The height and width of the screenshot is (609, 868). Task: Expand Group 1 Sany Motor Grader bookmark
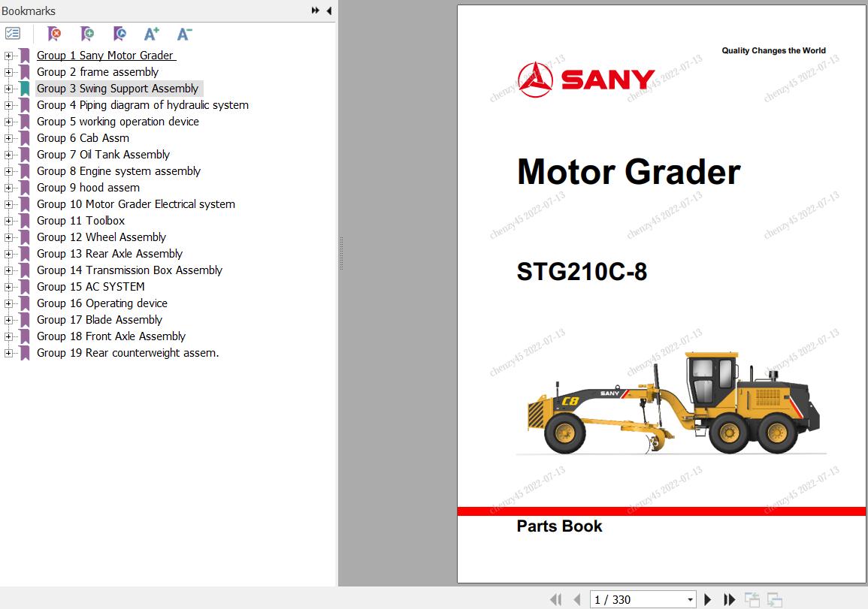coord(8,56)
